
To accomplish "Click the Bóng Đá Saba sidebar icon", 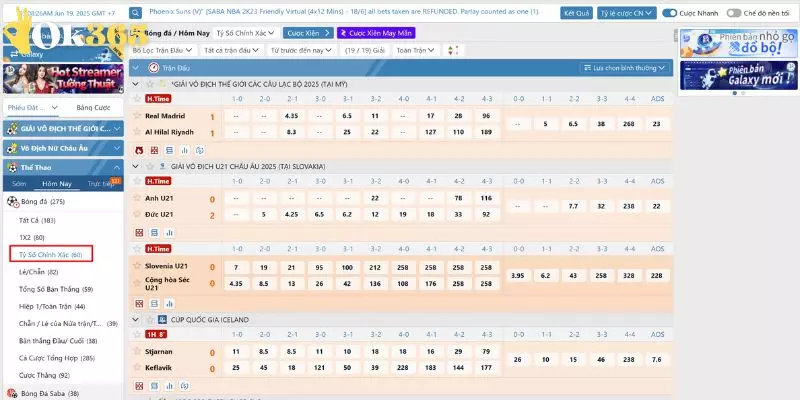I will click(x=12, y=393).
